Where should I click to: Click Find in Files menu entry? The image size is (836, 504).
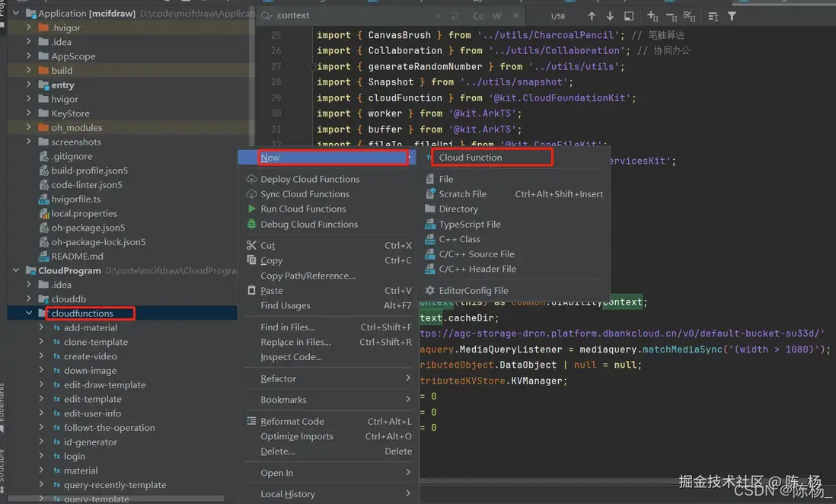(x=328, y=327)
